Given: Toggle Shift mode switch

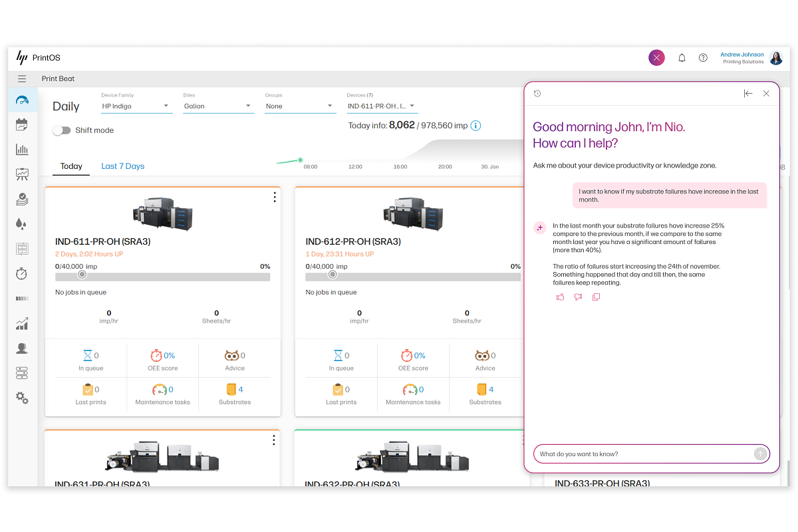Looking at the screenshot, I should (62, 130).
